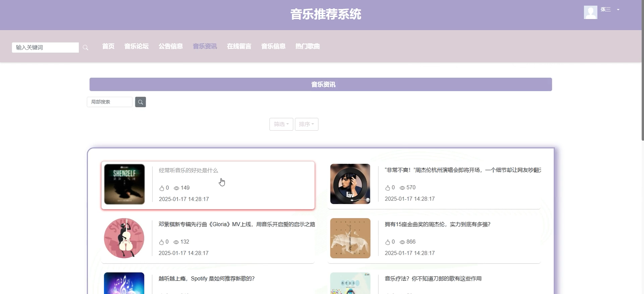Click the tan horse artwork thumbnail

pyautogui.click(x=350, y=238)
